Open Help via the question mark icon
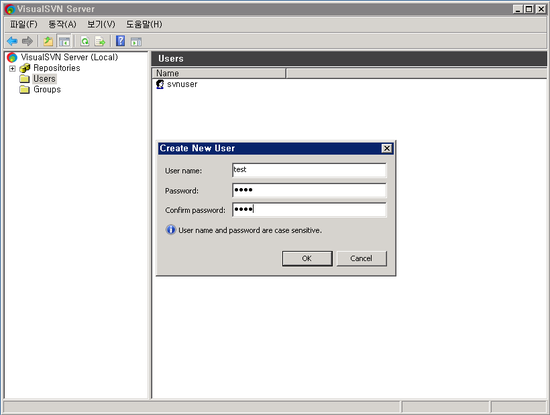This screenshot has width=550, height=415. pos(120,41)
